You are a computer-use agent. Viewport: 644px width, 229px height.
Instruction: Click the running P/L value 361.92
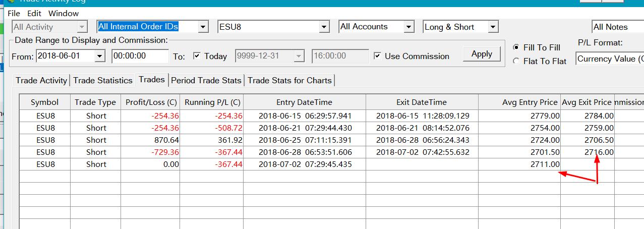point(229,140)
